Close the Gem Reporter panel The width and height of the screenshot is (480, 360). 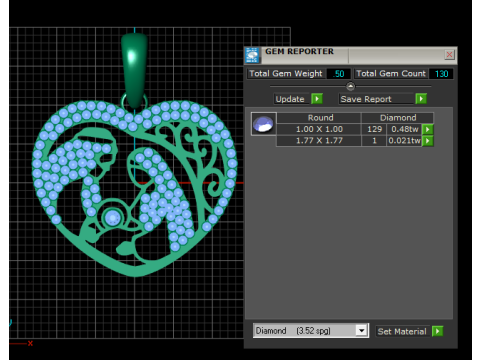click(449, 54)
